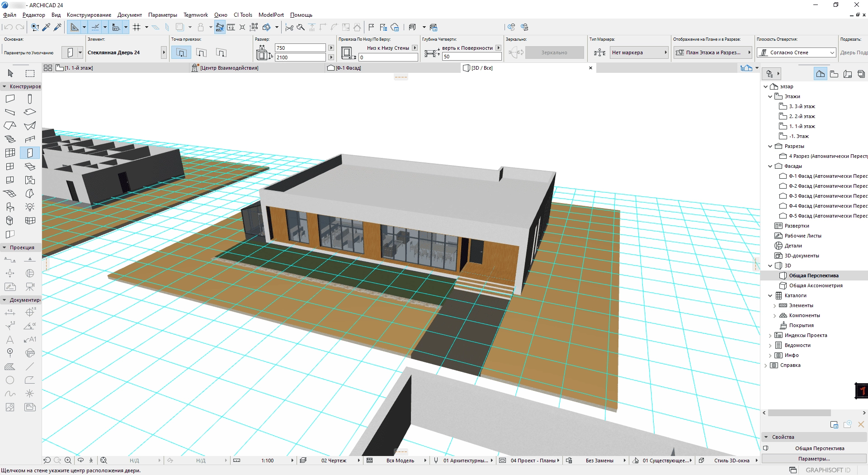Open the Teamwork menu
Viewport: 868px width, 475px height.
[x=196, y=15]
